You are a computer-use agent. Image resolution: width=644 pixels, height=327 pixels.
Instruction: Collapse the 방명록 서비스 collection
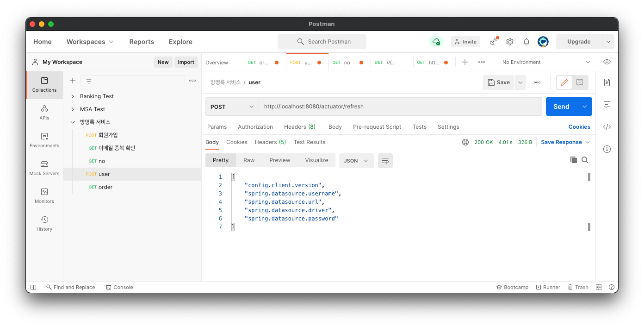pyautogui.click(x=73, y=122)
